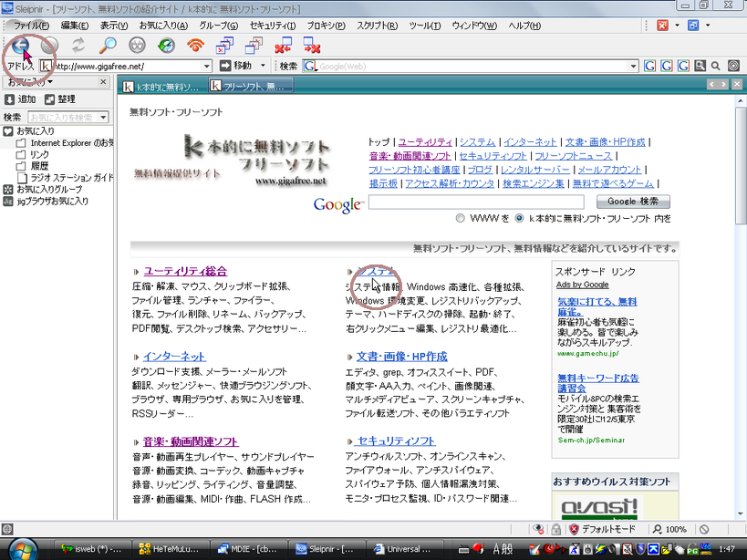Click the red X with right arrow icon
747x560 pixels.
coord(312,46)
